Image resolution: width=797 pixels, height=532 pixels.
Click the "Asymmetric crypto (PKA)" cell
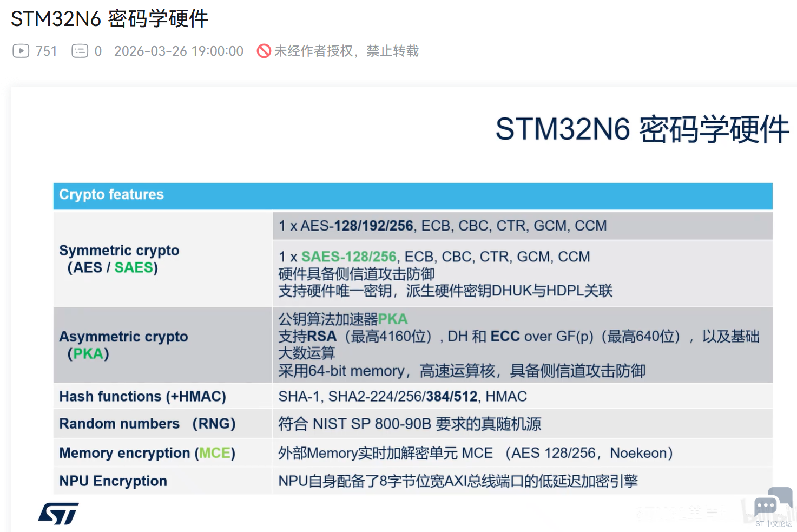click(163, 345)
